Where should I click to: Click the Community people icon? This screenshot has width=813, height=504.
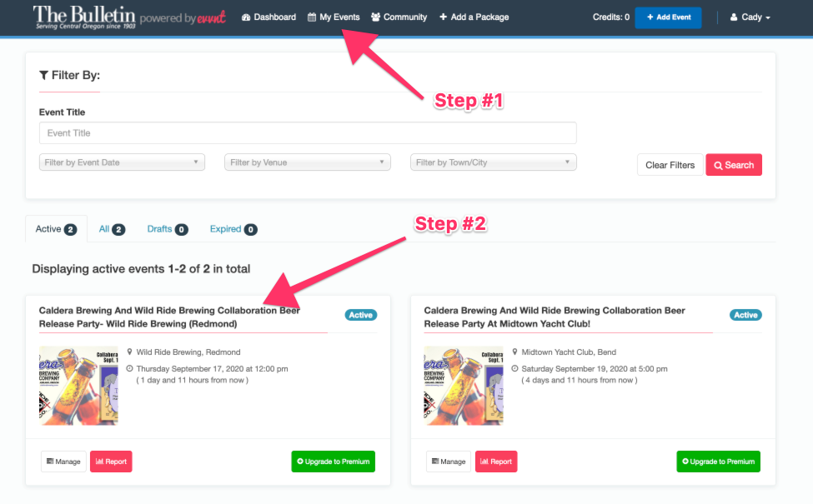(x=375, y=17)
